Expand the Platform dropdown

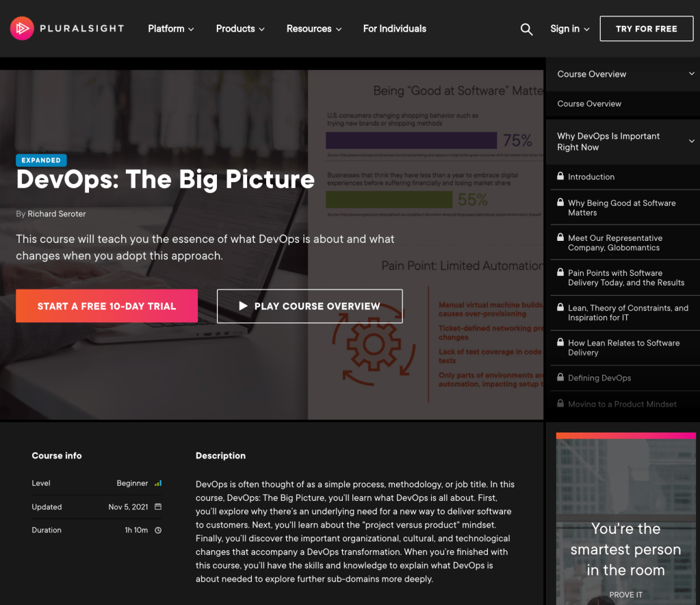(x=170, y=29)
